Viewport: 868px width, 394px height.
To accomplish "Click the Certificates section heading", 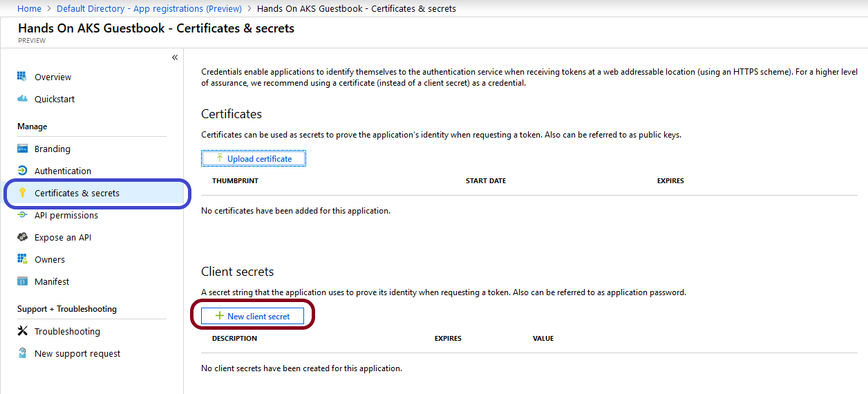I will pyautogui.click(x=232, y=114).
